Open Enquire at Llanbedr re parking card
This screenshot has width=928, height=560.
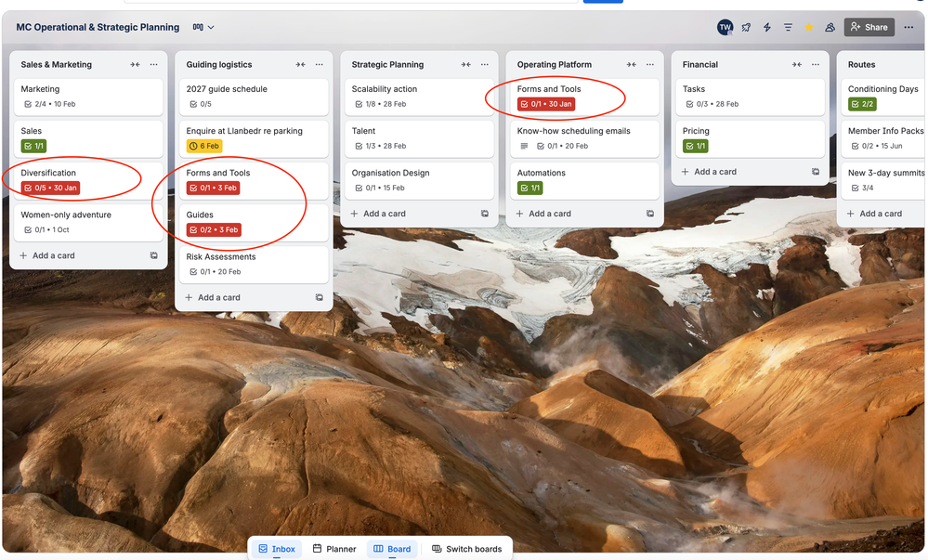point(254,138)
